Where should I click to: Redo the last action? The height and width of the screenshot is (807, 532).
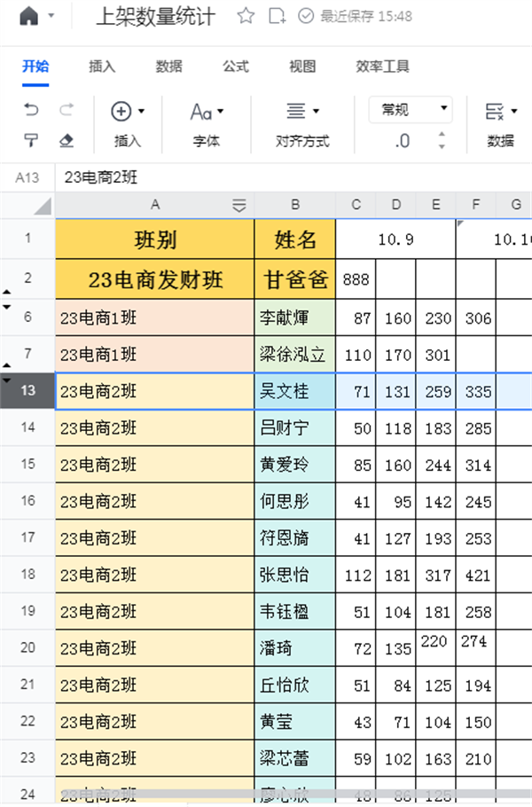66,110
